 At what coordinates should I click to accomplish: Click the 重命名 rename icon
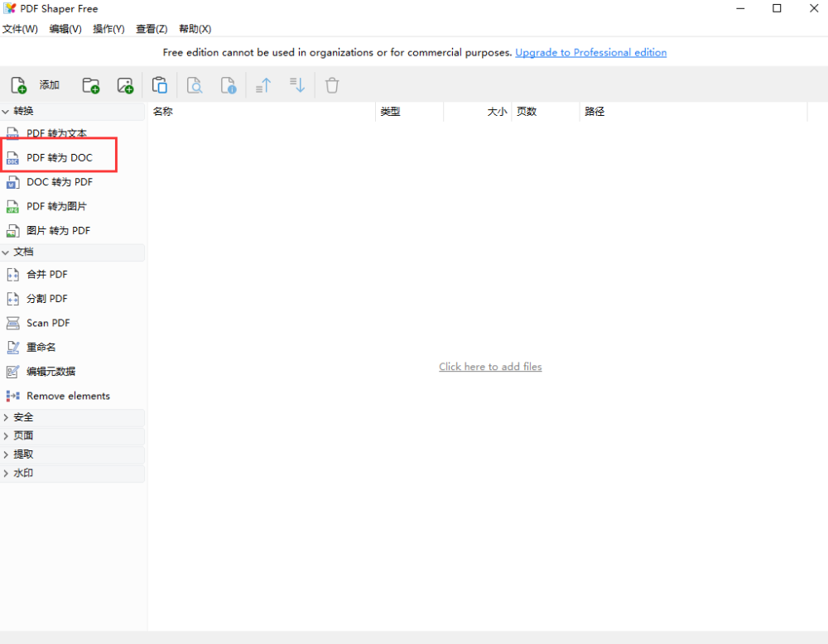coord(12,348)
